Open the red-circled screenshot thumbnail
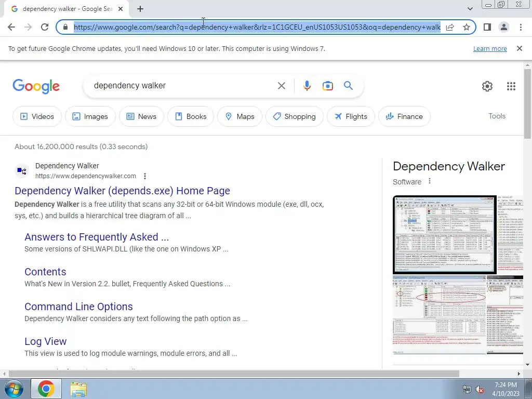The height and width of the screenshot is (399, 532). click(440, 314)
